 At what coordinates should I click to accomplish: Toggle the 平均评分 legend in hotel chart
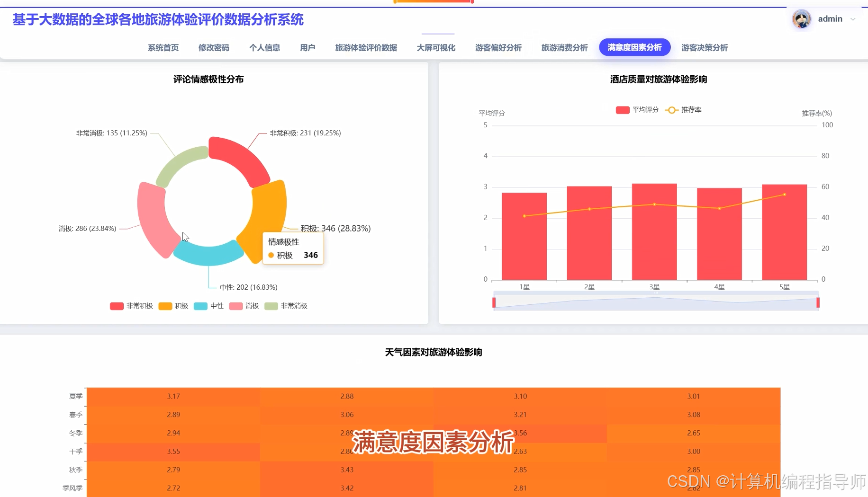[x=637, y=109]
